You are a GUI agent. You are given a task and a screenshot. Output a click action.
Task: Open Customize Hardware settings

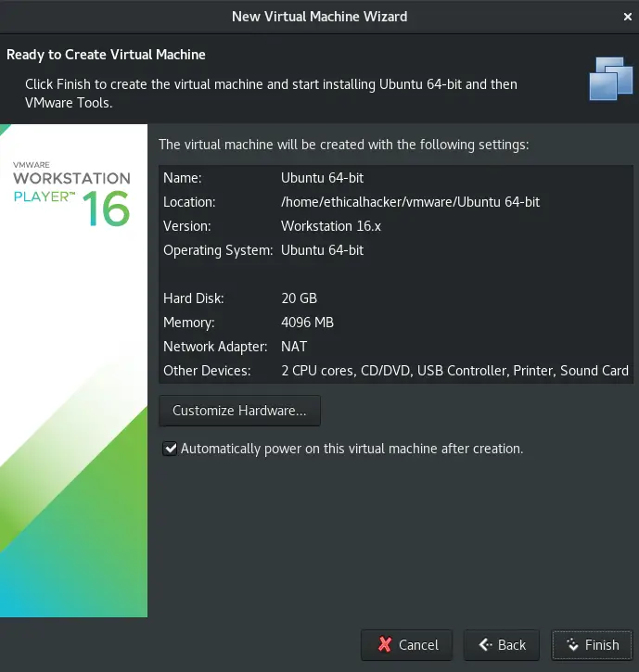coord(239,411)
